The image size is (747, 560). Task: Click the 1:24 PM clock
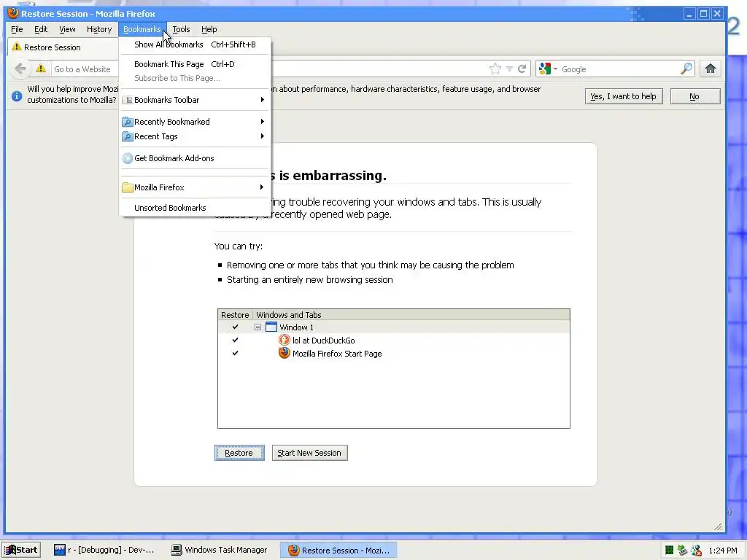(x=723, y=551)
